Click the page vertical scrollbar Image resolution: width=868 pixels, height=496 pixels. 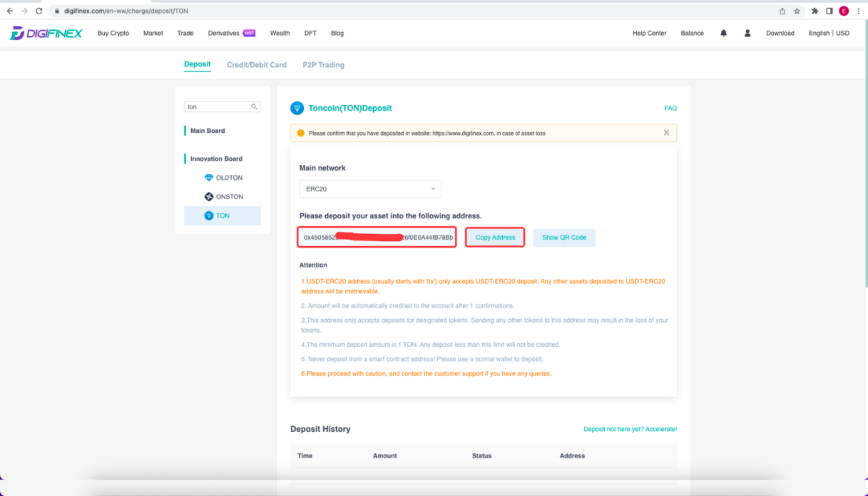tap(866, 153)
